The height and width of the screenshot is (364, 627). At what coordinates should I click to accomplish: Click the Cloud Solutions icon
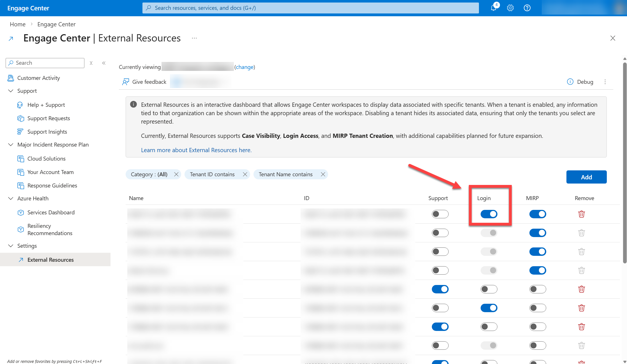(x=20, y=159)
